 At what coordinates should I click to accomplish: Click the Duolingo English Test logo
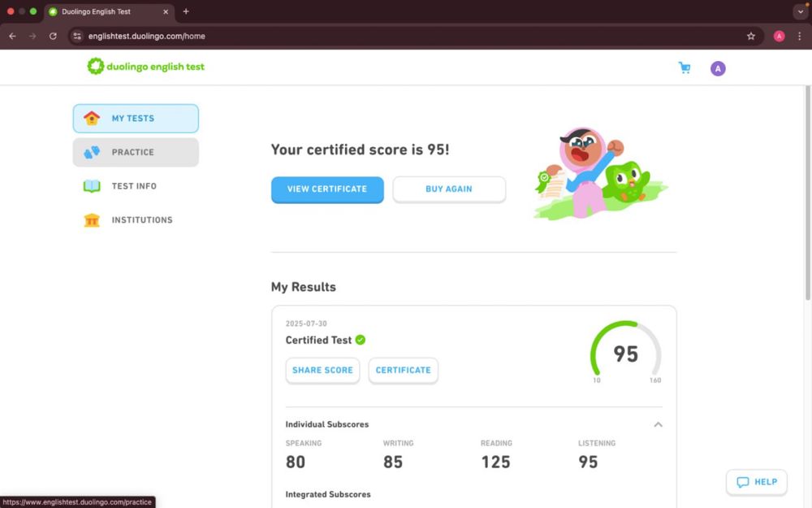[x=146, y=67]
